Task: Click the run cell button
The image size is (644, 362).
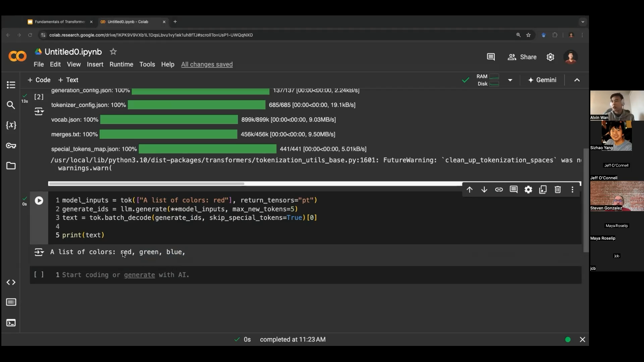Action: 39,200
